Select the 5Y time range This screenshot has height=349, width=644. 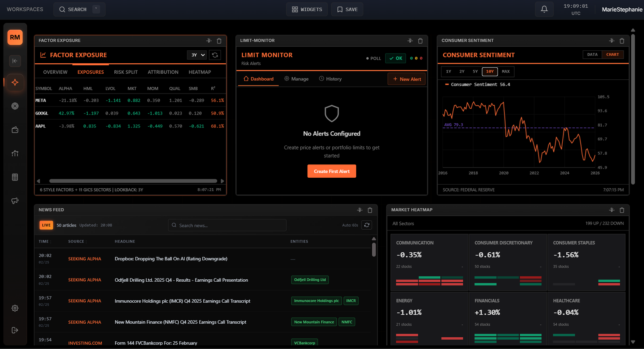[475, 72]
